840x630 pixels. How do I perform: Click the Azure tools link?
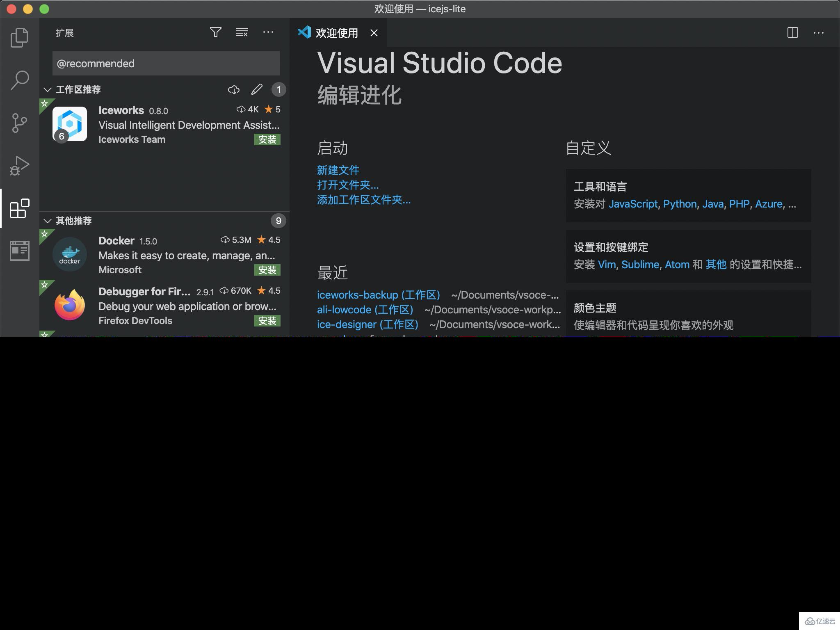click(769, 204)
